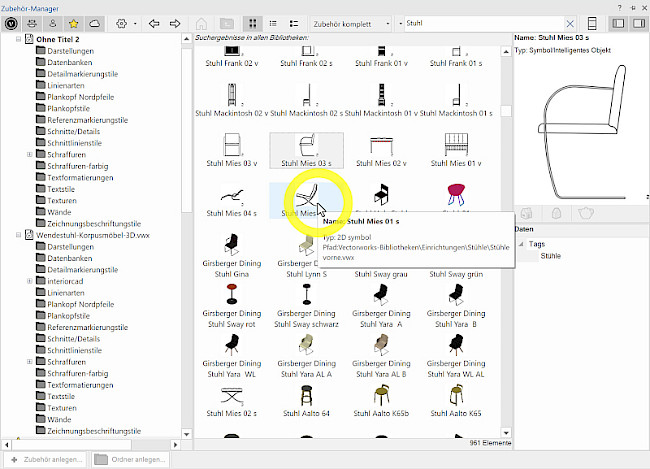Image resolution: width=650 pixels, height=469 pixels.
Task: Click the Stuhl search input field
Action: (x=480, y=22)
